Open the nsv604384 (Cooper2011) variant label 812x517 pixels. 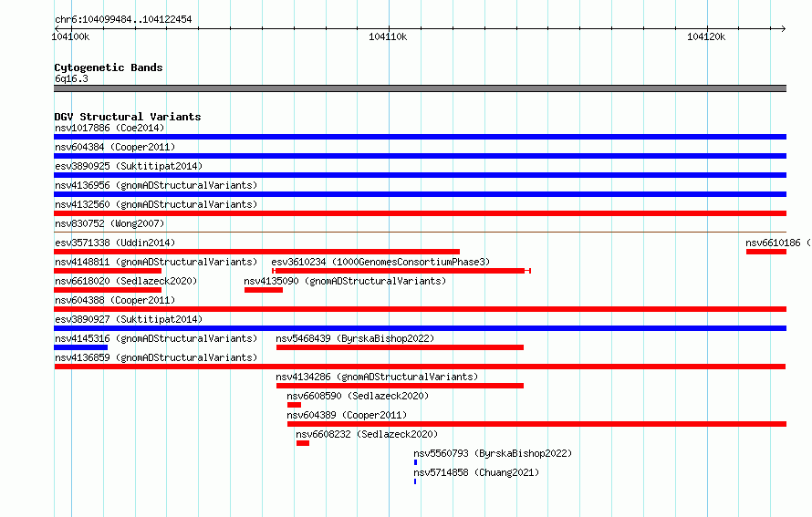(x=115, y=147)
